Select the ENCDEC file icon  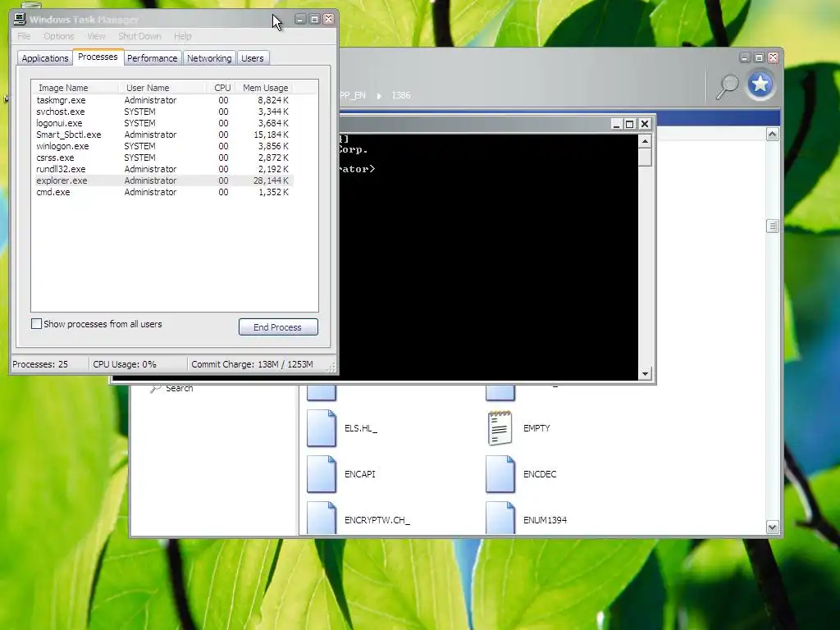click(500, 474)
